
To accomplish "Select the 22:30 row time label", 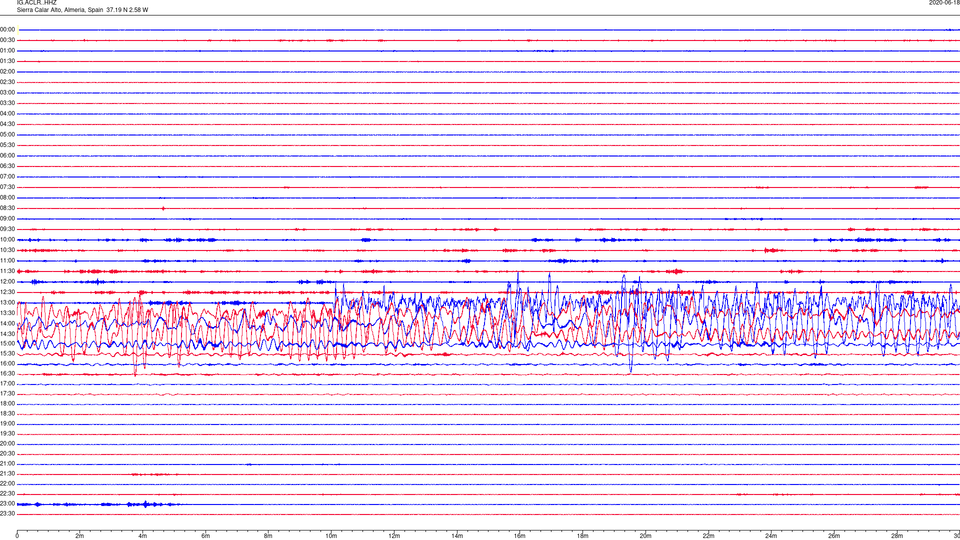I will click(7, 493).
